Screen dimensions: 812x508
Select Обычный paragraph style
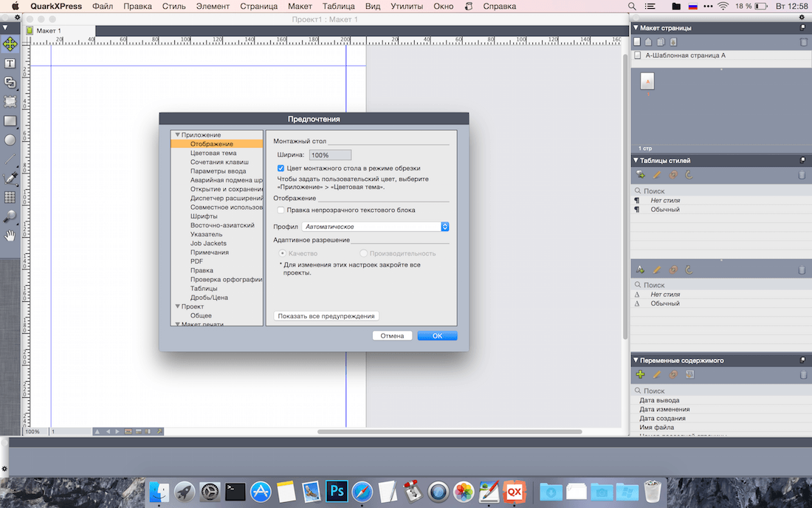pos(720,209)
